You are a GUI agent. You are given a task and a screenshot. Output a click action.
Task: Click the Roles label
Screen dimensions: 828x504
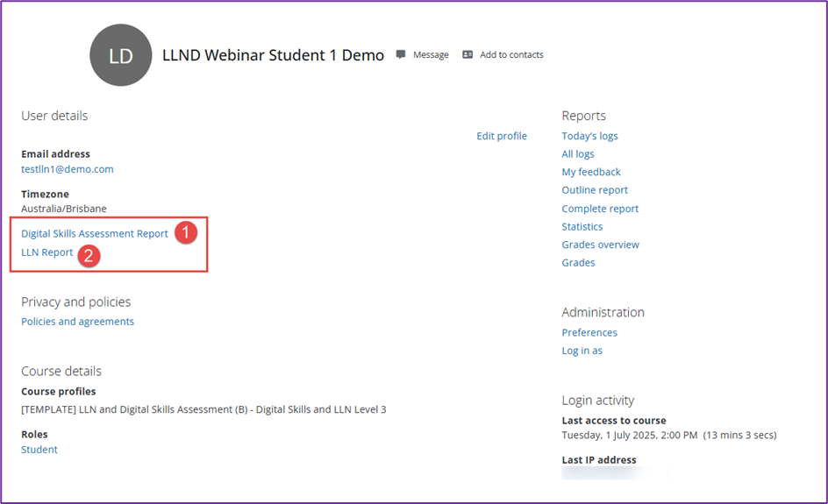tap(34, 434)
